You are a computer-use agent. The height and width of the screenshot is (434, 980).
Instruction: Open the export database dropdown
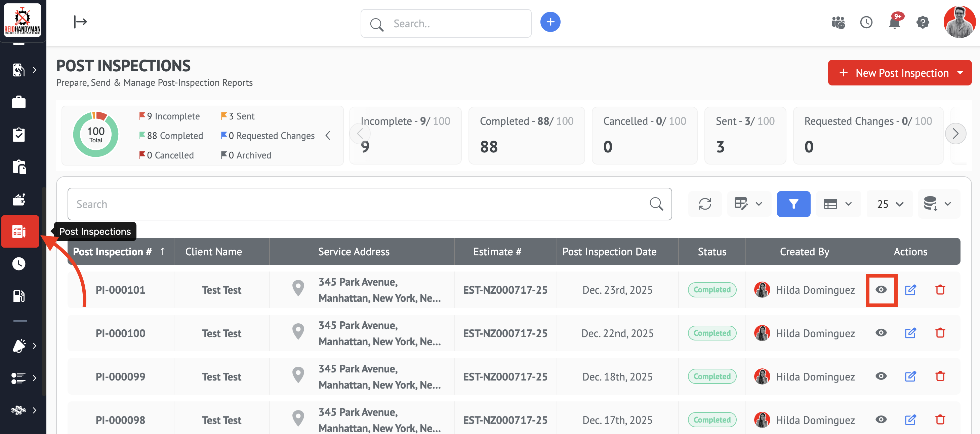tap(938, 204)
